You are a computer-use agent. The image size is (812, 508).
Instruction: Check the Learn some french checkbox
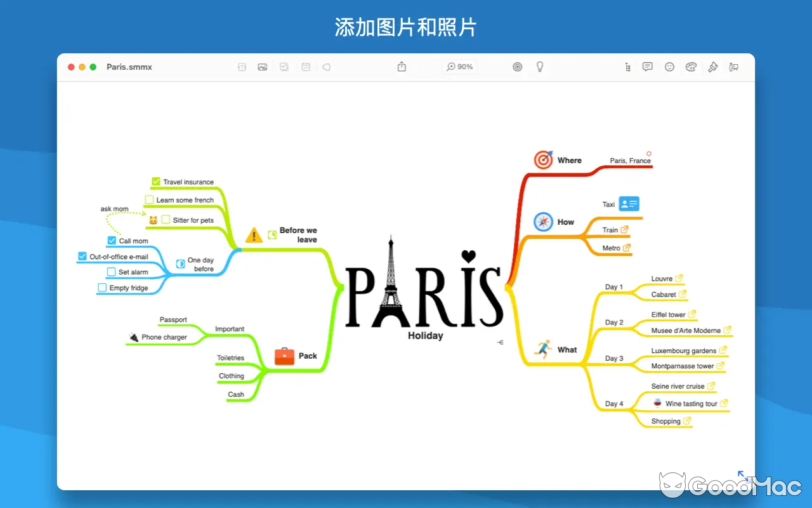tap(150, 199)
